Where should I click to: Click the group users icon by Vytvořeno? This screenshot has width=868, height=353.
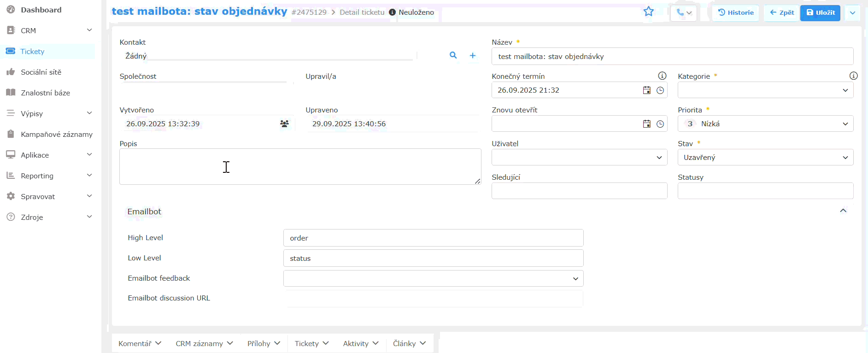(x=284, y=124)
